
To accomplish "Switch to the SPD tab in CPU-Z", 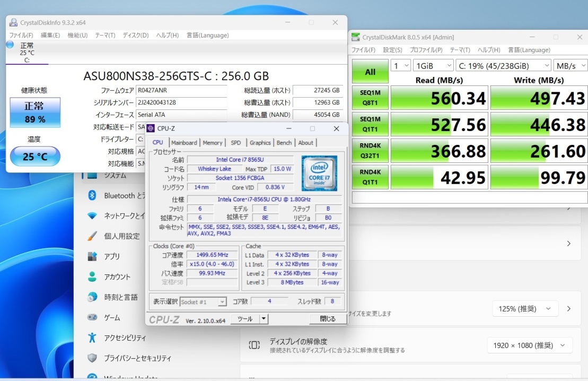I will 236,143.
